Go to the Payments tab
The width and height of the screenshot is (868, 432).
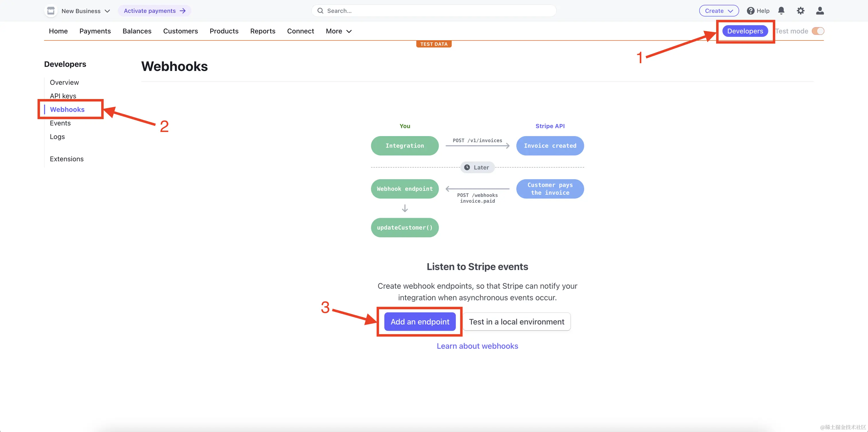tap(95, 31)
